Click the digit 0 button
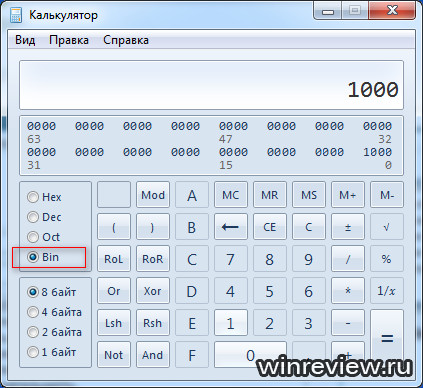Viewport: 423px width, 388px height. click(x=250, y=355)
